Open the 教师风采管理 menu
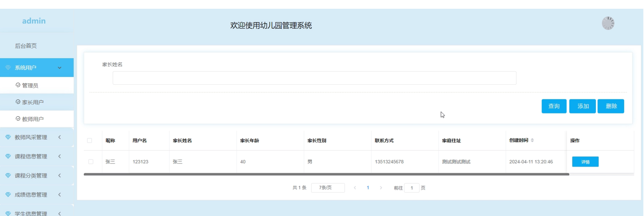The width and height of the screenshot is (644, 216). pos(37,137)
